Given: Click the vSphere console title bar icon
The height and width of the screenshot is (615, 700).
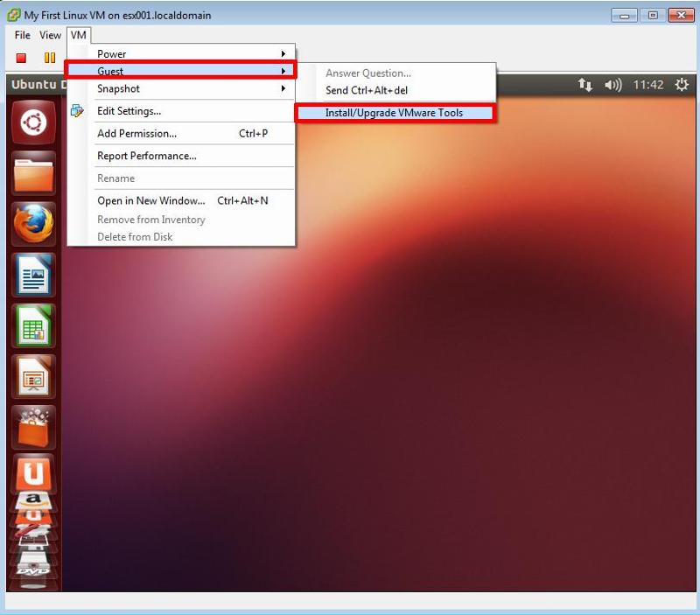Looking at the screenshot, I should coord(13,15).
